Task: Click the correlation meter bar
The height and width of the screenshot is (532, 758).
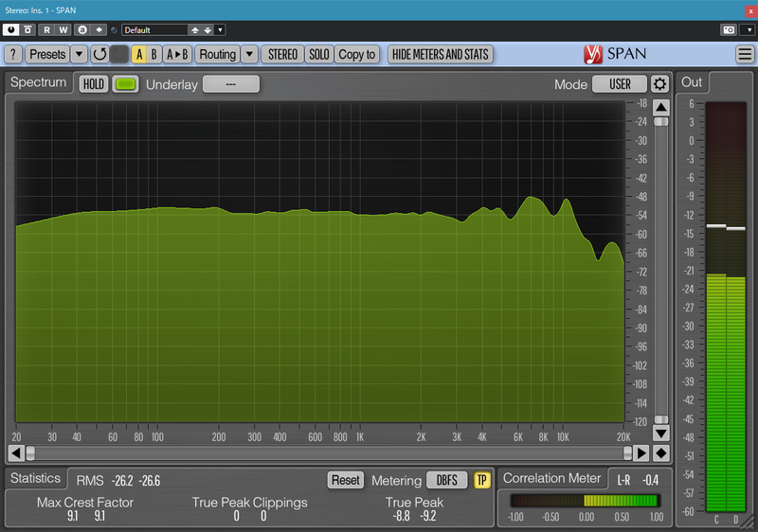Action: [x=585, y=501]
